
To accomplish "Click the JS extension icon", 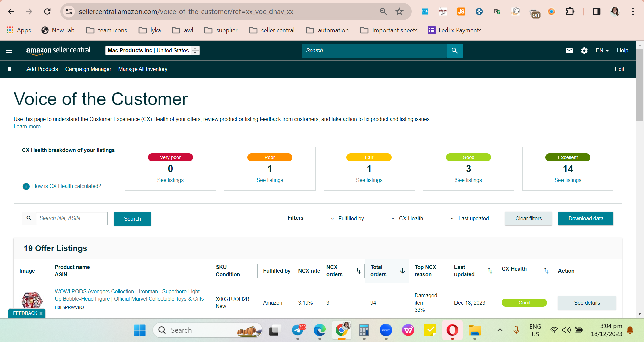I will (x=461, y=12).
